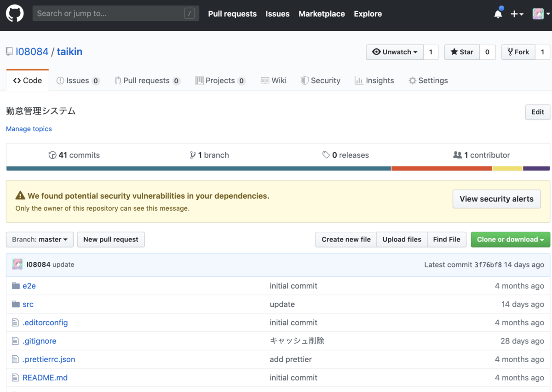Toggle Star on this repository

tap(462, 52)
